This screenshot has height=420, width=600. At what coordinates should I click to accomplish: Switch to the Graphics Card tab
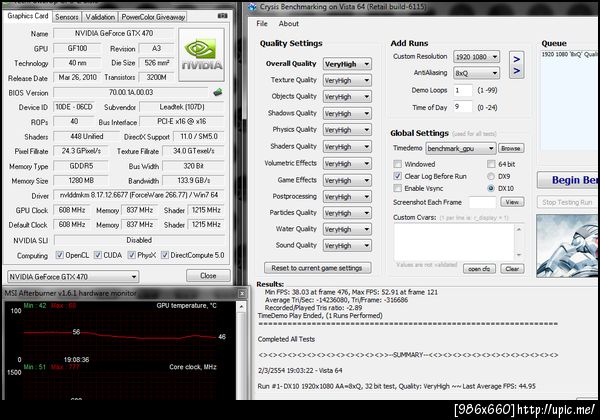[x=28, y=16]
